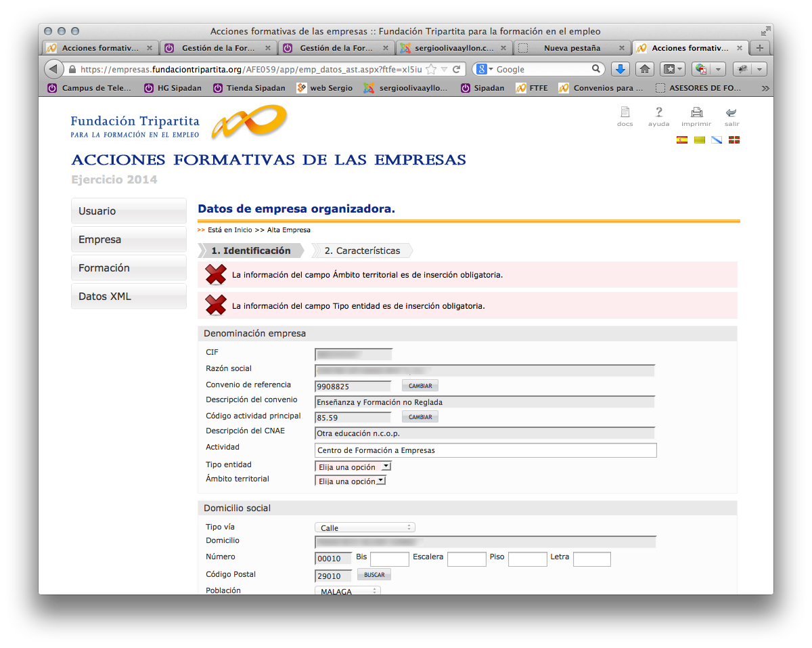Viewport: 812px width, 648px height.
Task: Click the Actividad text field
Action: pos(486,450)
